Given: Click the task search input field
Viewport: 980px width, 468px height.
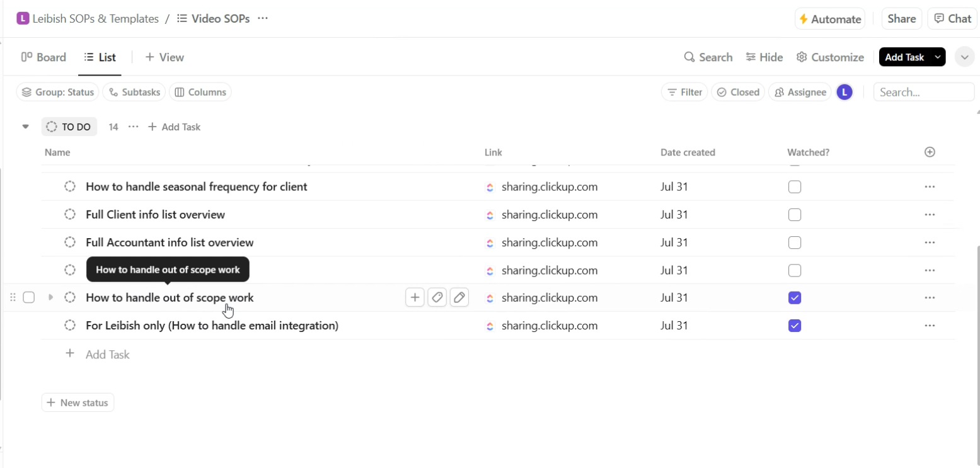Looking at the screenshot, I should point(923,92).
